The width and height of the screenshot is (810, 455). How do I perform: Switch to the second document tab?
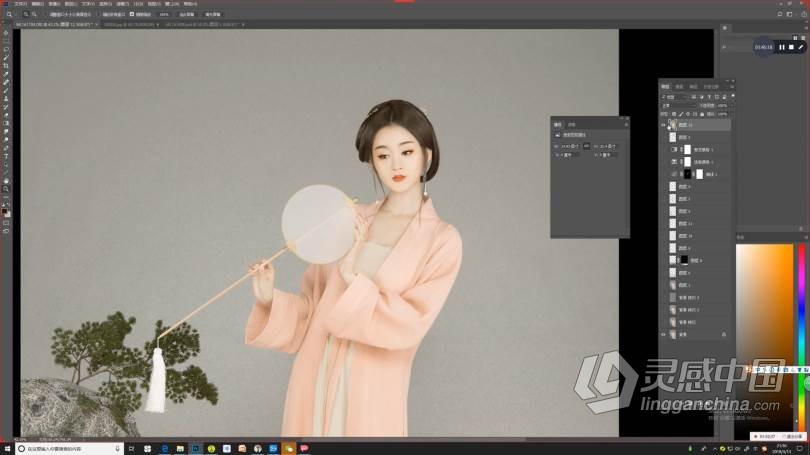pos(131,24)
